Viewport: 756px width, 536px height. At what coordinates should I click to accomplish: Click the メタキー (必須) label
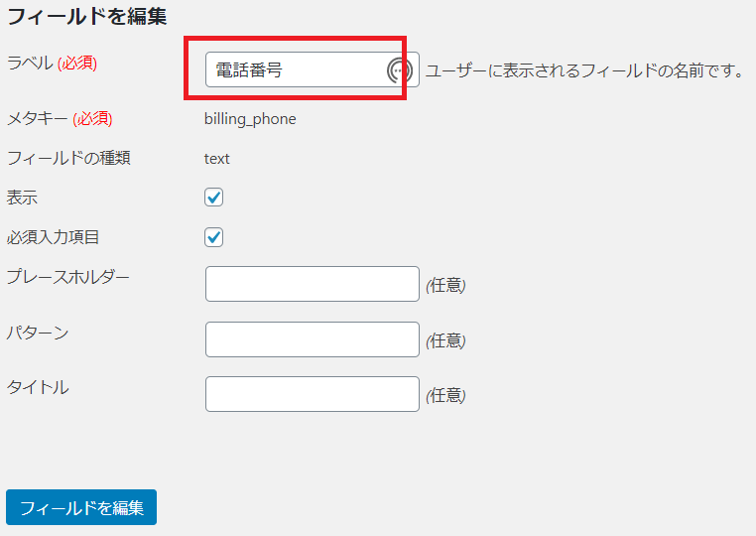coord(60,119)
